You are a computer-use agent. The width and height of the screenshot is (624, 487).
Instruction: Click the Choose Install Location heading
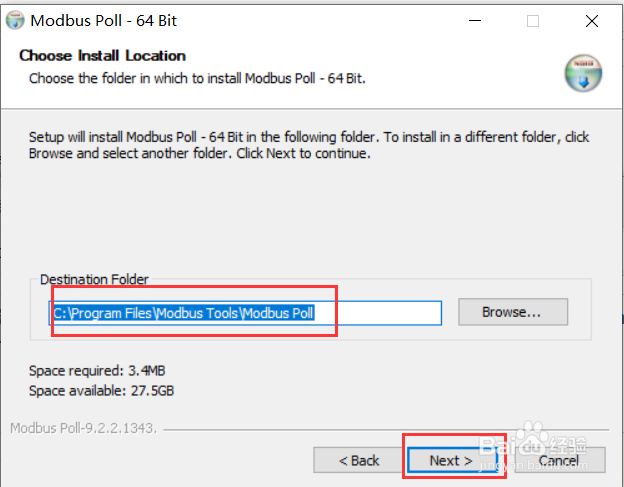click(102, 56)
